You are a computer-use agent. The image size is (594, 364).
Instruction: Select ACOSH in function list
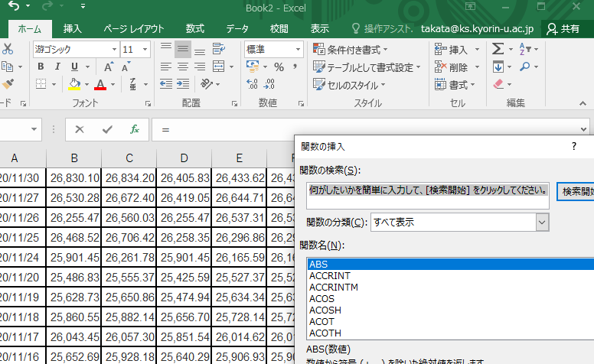tap(325, 310)
